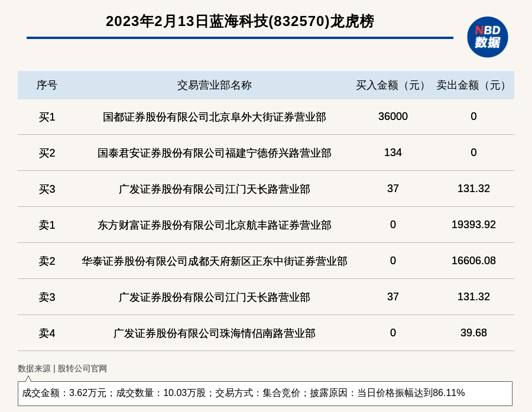
Task: Select buy amount 0 in 卖2 row
Action: tap(393, 260)
